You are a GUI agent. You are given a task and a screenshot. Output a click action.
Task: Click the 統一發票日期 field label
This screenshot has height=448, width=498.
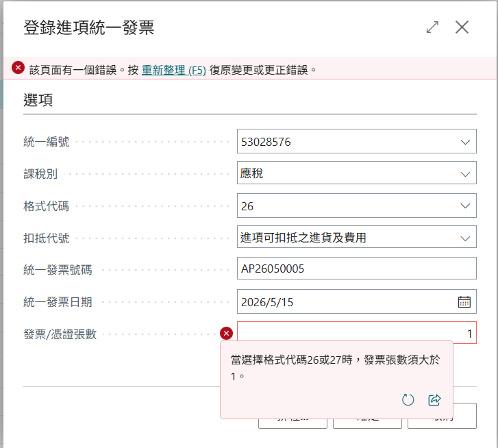(58, 302)
